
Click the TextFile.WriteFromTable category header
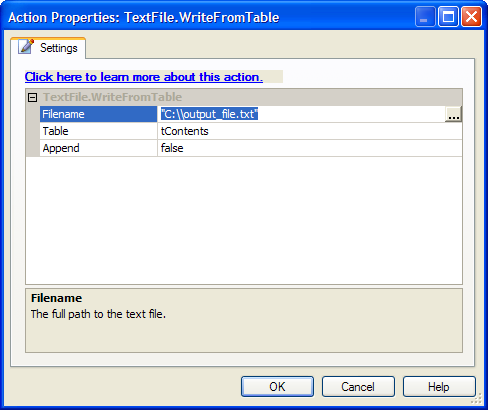[112, 97]
